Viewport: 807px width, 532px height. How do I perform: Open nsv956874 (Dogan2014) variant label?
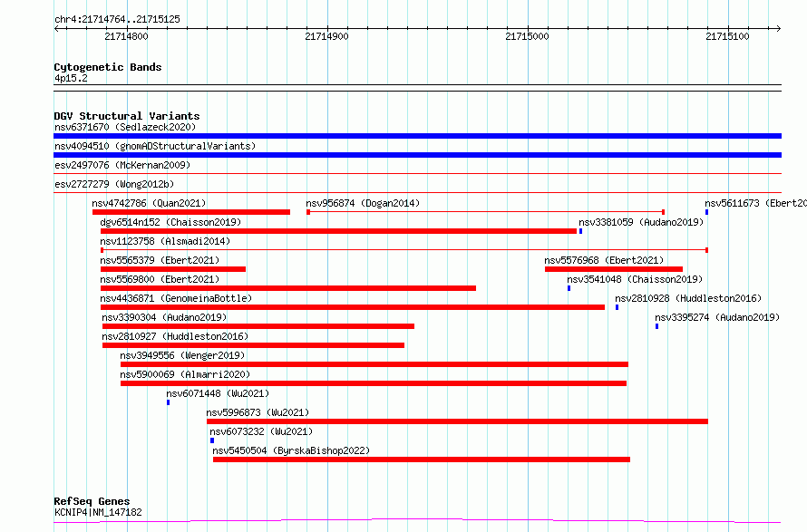pos(363,203)
